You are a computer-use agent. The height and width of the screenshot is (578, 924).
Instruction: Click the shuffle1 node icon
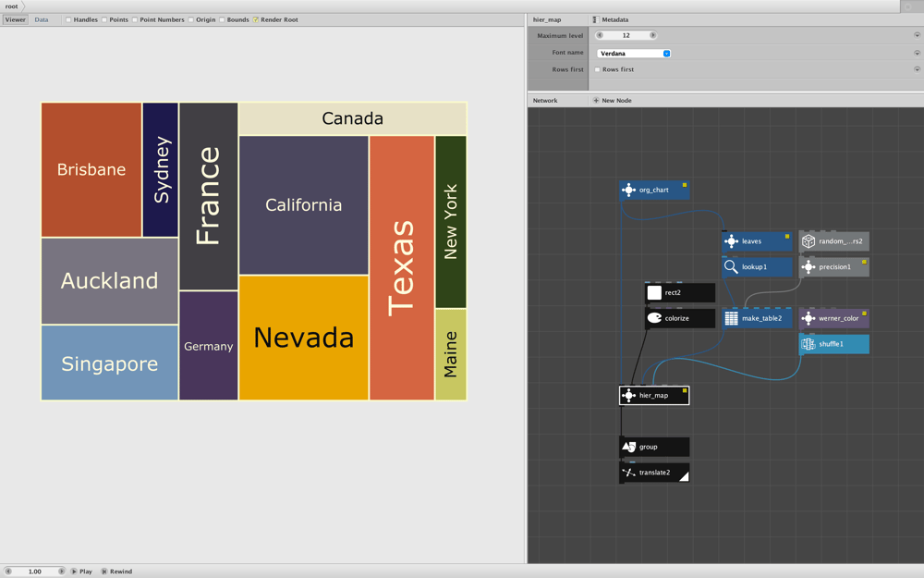point(808,344)
